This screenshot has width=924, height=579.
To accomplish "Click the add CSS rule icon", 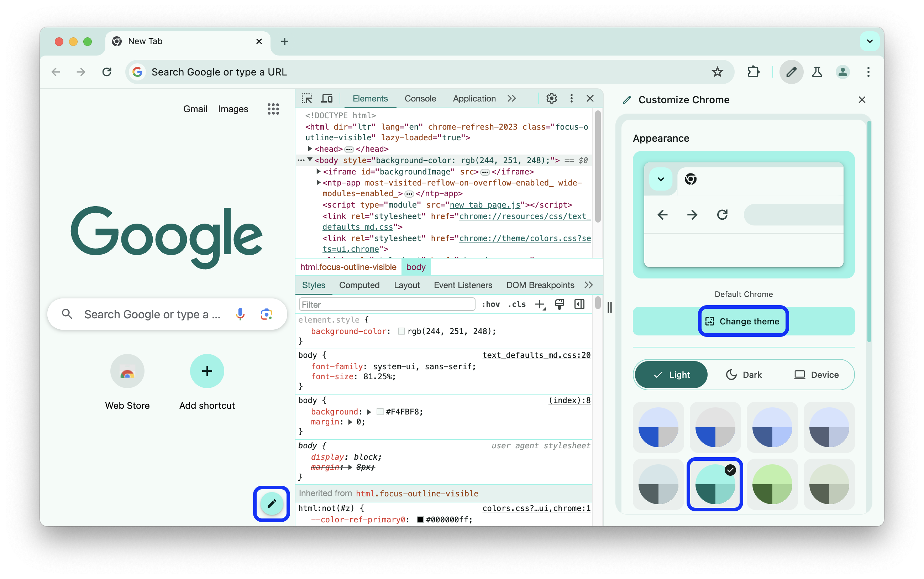I will (540, 304).
